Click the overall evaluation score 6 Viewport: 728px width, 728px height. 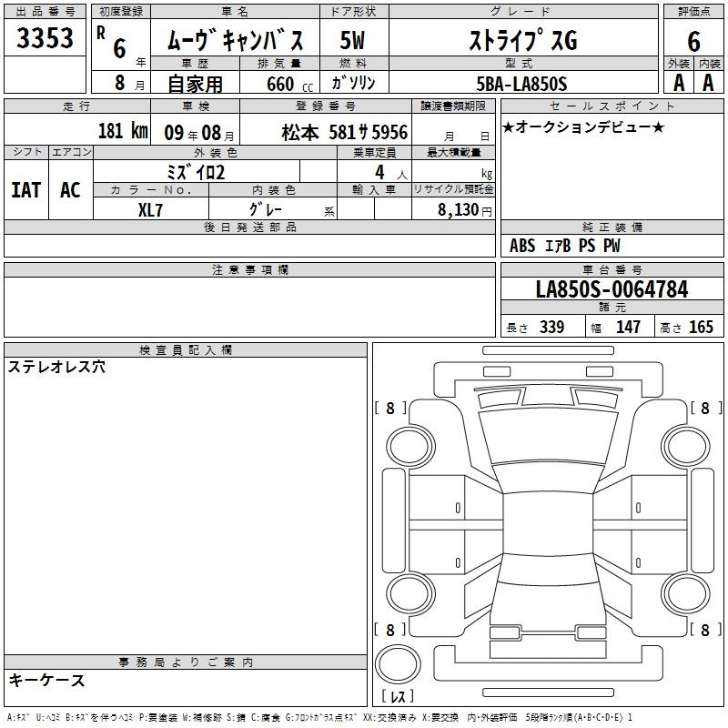pyautogui.click(x=693, y=41)
